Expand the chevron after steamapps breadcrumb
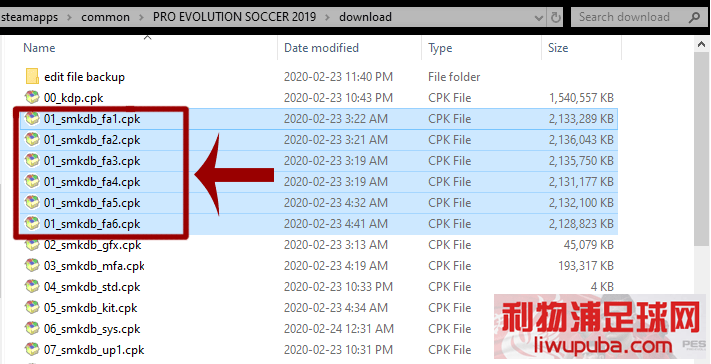Screen dimensions: 711x364 [69, 18]
